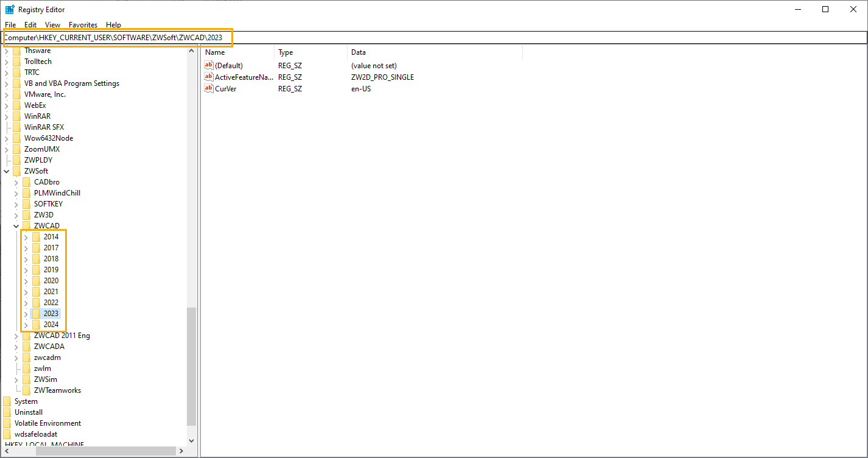Click the 2014 key folder icon

tap(37, 237)
